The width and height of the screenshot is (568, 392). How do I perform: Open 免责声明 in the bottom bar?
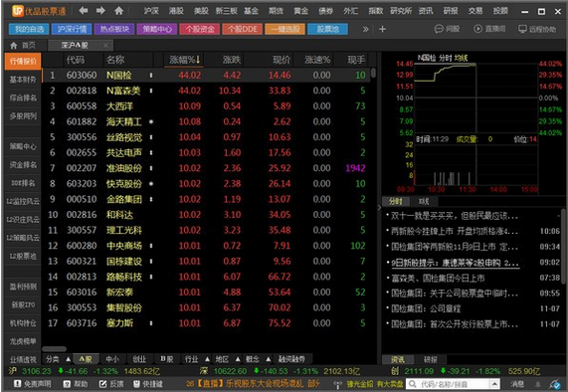tap(32, 384)
